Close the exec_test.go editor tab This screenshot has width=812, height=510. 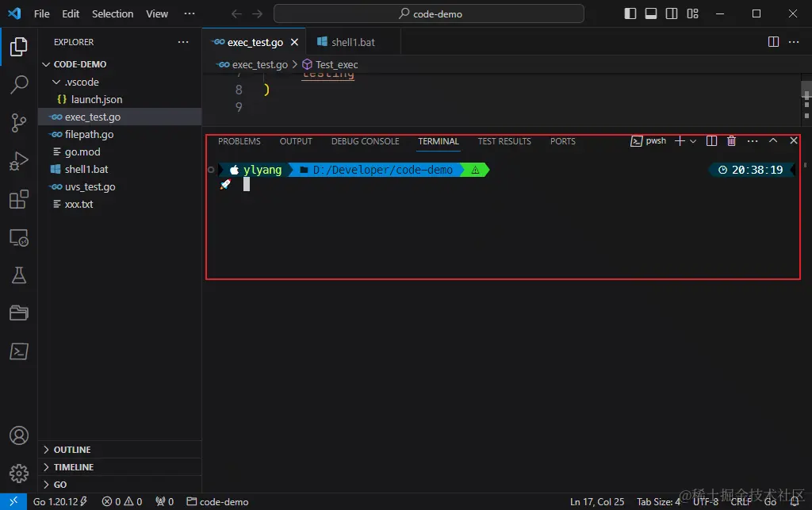[294, 42]
